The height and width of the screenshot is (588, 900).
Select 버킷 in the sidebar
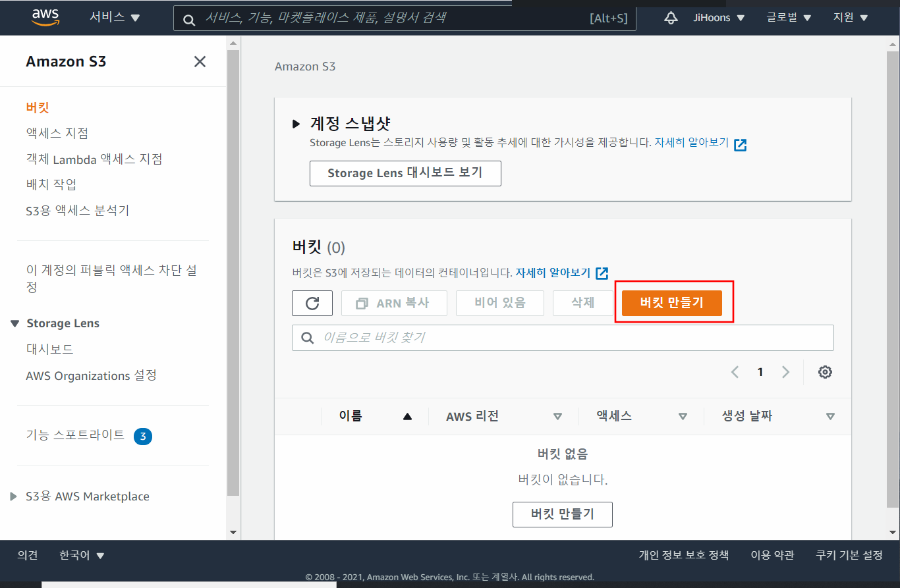tap(38, 107)
